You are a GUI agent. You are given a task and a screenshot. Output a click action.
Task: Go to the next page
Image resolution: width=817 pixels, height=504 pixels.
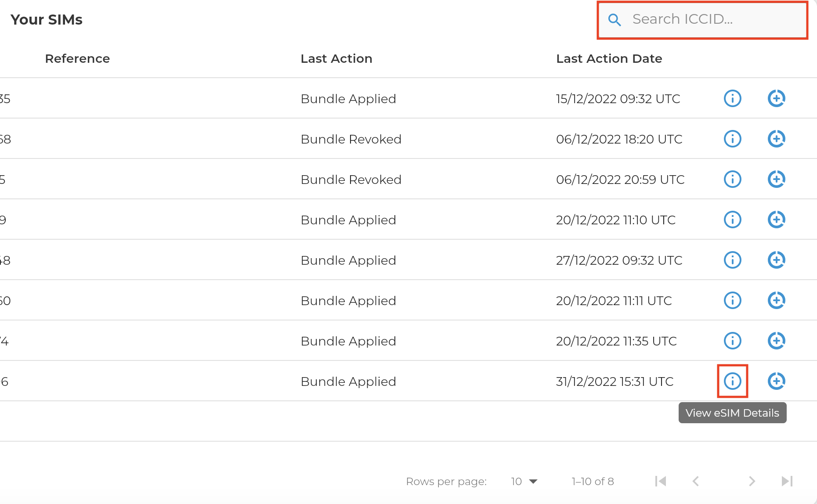(x=752, y=482)
